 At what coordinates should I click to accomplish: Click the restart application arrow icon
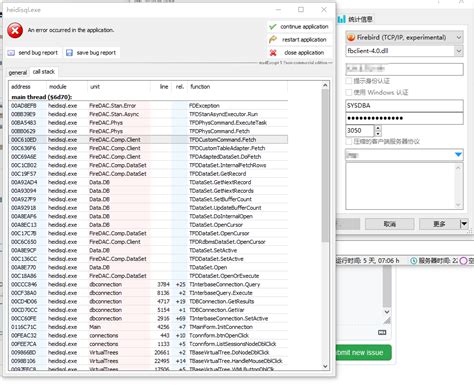pyautogui.click(x=273, y=40)
